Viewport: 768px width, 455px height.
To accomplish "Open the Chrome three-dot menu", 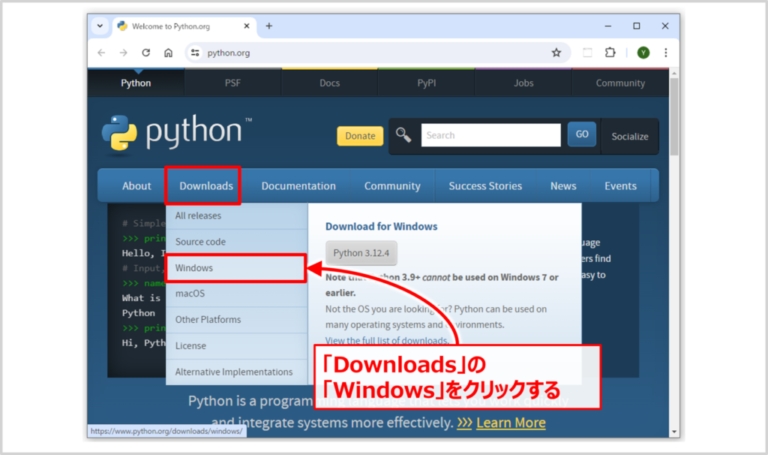I will point(666,53).
